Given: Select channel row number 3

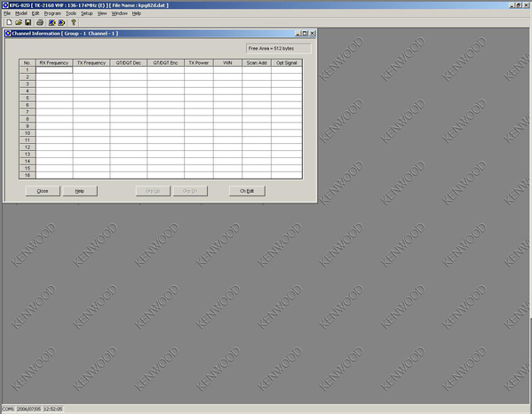Looking at the screenshot, I should coord(28,84).
